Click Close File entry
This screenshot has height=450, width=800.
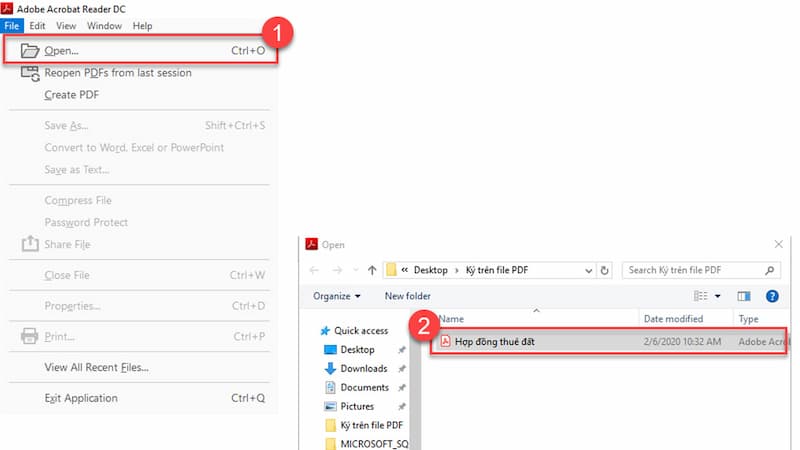click(x=67, y=275)
